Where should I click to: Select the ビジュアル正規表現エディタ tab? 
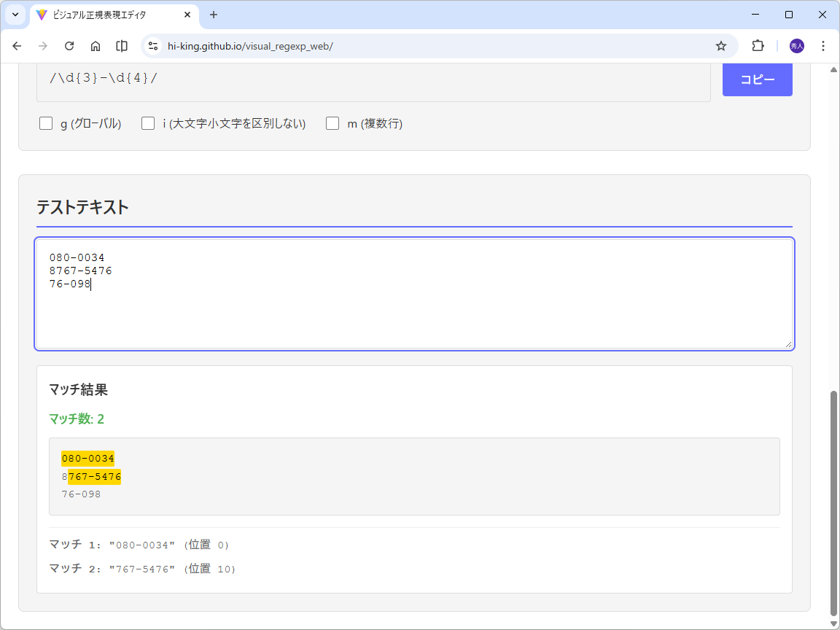pos(109,15)
